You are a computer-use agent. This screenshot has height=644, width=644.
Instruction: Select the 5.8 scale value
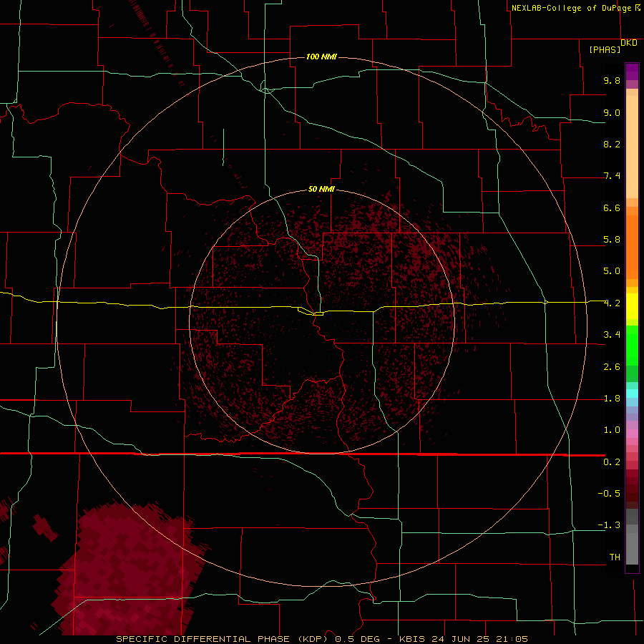tap(612, 240)
